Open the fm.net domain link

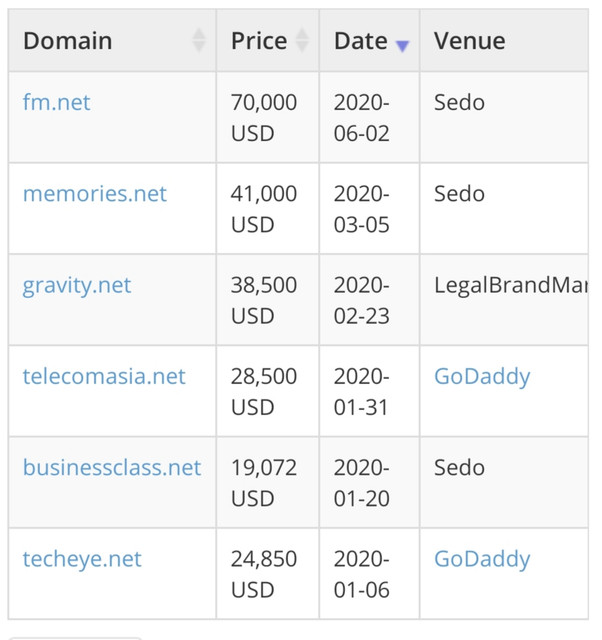57,102
